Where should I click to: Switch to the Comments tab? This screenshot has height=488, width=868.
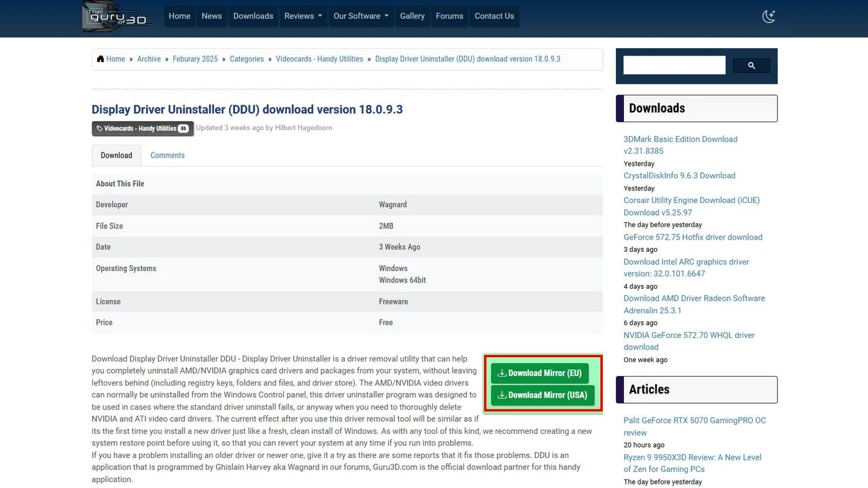click(x=168, y=155)
